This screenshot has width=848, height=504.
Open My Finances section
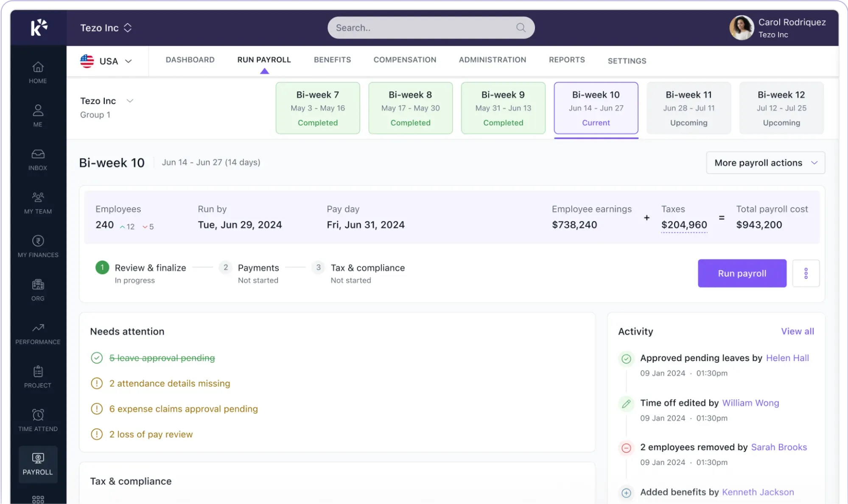pos(38,246)
